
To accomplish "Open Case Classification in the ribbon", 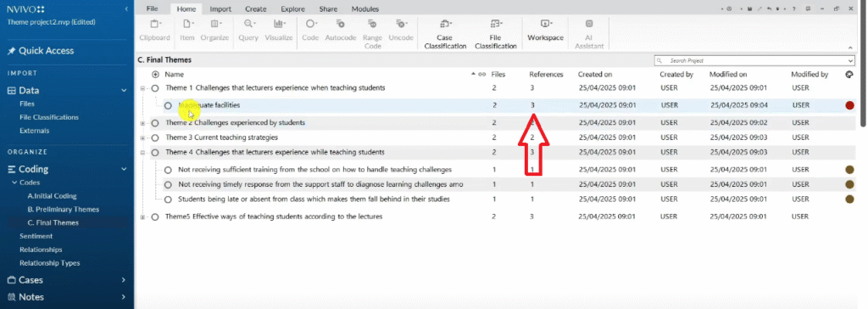I will pyautogui.click(x=445, y=34).
